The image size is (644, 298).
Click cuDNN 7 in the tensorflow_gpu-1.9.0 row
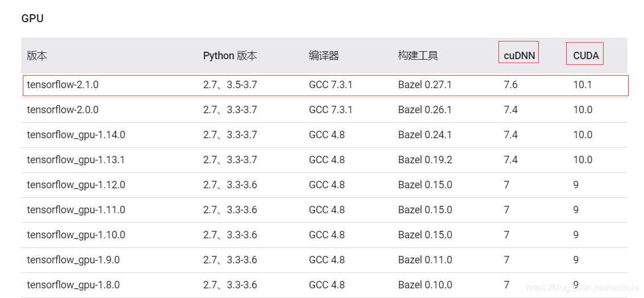507,260
